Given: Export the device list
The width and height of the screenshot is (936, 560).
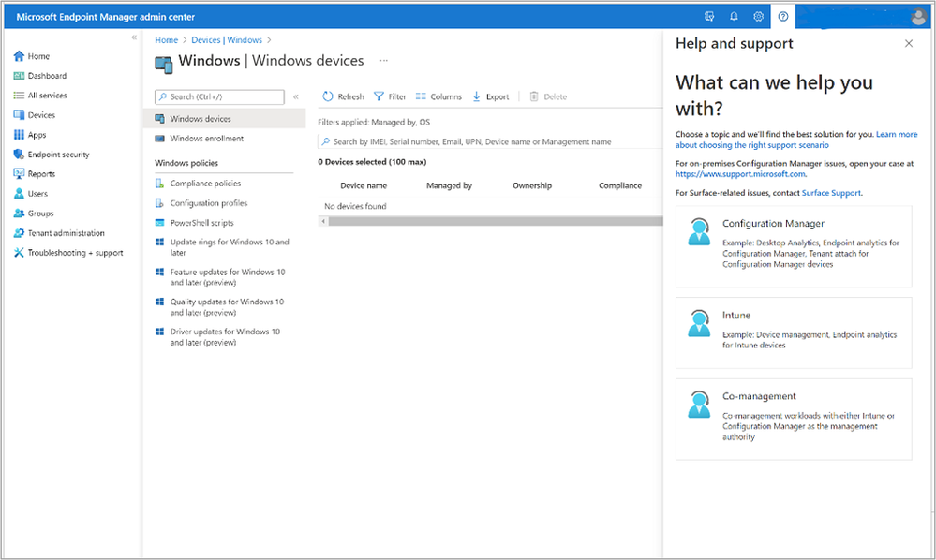Looking at the screenshot, I should (x=491, y=96).
